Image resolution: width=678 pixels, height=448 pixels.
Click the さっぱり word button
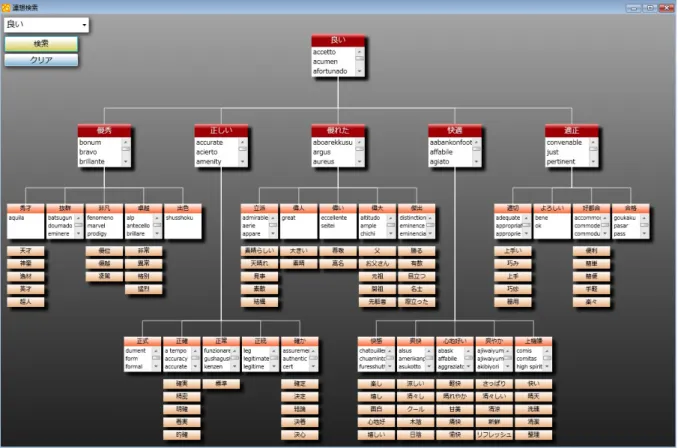tap(494, 384)
